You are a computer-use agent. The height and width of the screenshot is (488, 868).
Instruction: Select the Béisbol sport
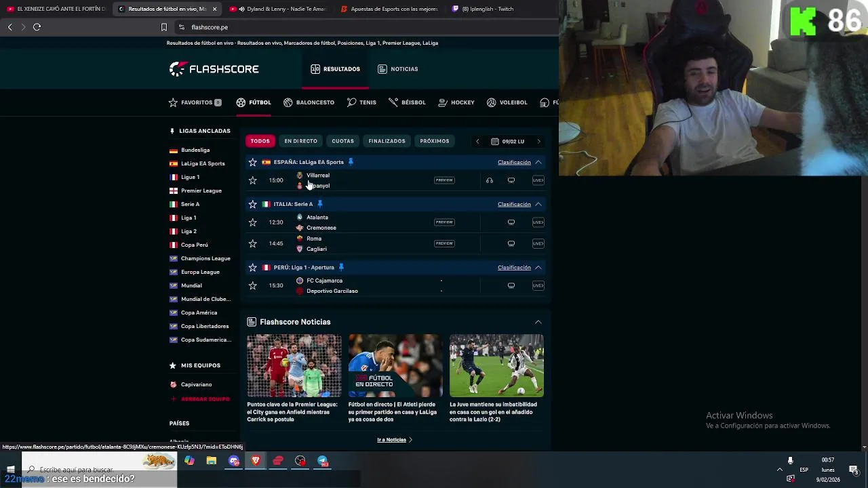click(x=407, y=102)
